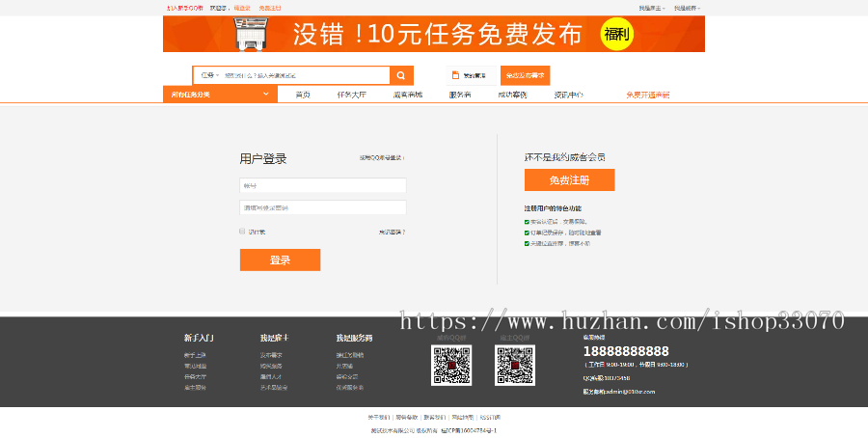
Task: Click the 10元任务免费发布 promotional banner
Action: point(433,34)
